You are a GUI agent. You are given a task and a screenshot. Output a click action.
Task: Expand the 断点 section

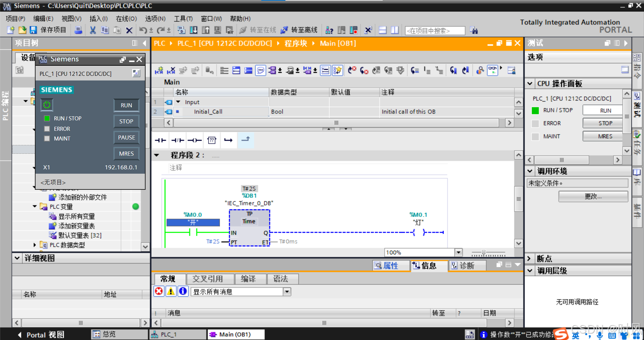(529, 259)
